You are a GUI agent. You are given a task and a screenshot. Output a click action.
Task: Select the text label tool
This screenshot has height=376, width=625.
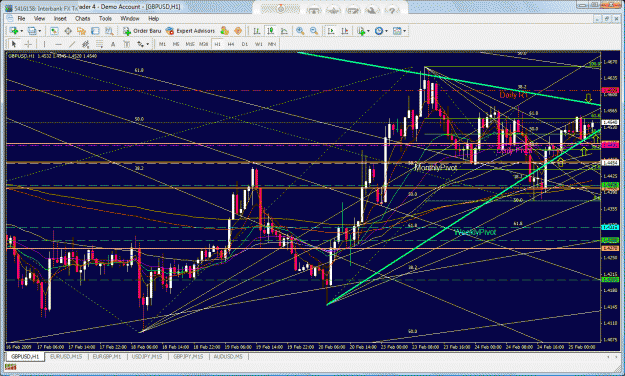(127, 44)
